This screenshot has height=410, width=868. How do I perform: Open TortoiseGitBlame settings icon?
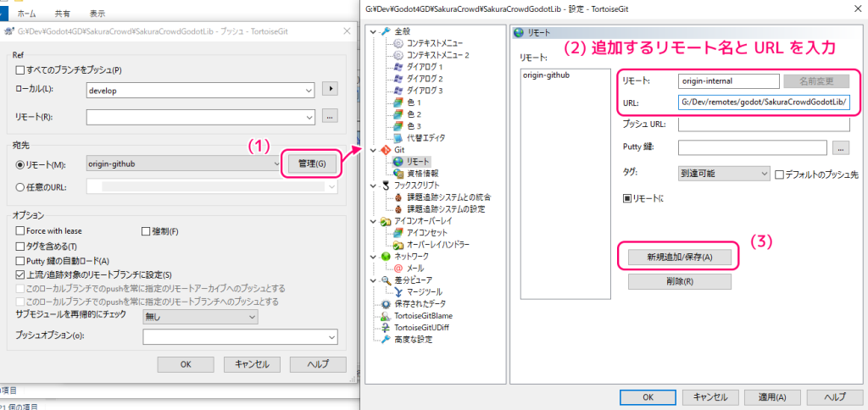[387, 315]
